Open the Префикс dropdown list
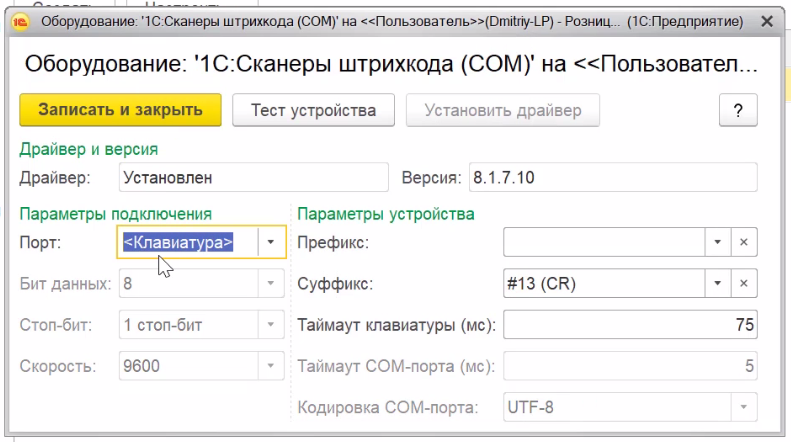791x442 pixels. click(717, 242)
